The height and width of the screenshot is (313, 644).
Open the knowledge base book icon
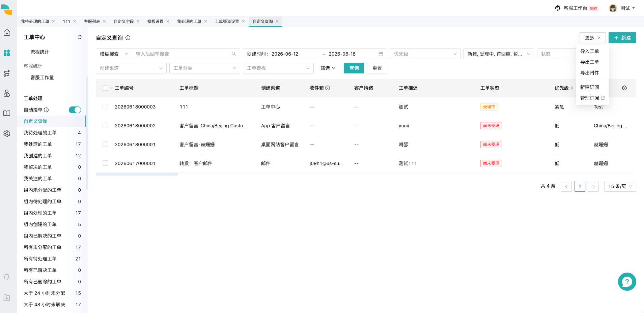7,114
